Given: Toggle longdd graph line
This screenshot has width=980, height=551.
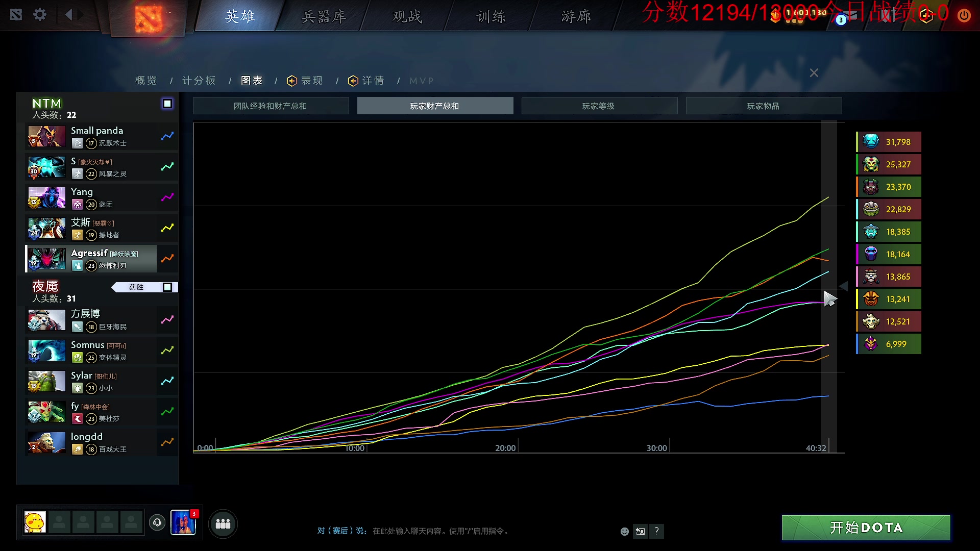Looking at the screenshot, I should click(x=167, y=442).
